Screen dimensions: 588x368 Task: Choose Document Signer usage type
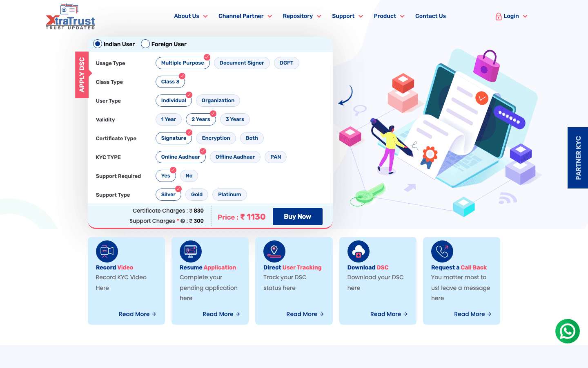(x=242, y=63)
